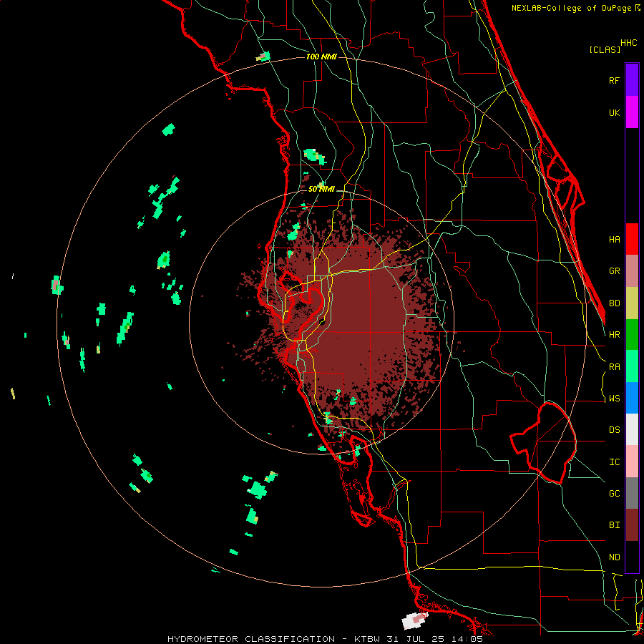The width and height of the screenshot is (644, 644).
Task: Click the 'NEXLAB-College of DuPage' credit text
Action: coord(573,8)
